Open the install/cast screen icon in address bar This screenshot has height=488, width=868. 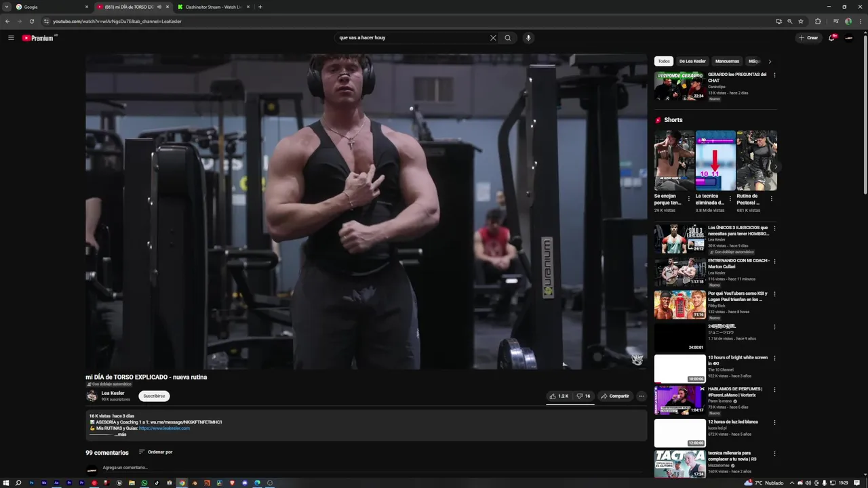[x=778, y=21]
